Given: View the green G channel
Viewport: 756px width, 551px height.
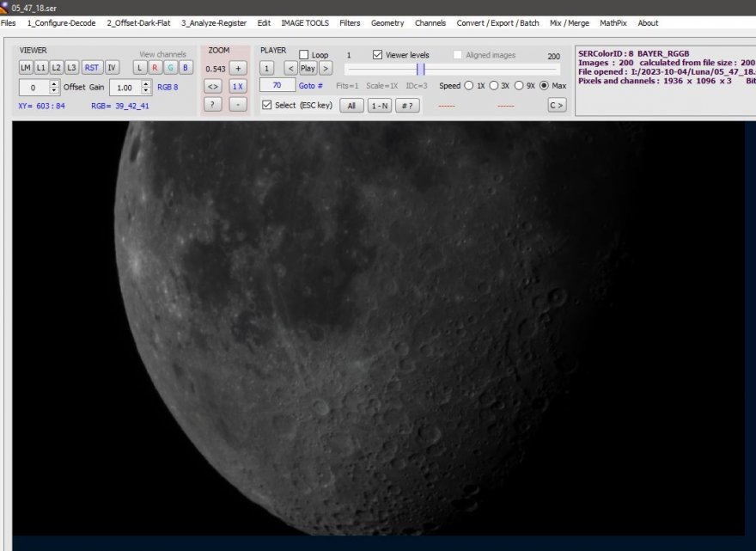Looking at the screenshot, I should [x=170, y=68].
